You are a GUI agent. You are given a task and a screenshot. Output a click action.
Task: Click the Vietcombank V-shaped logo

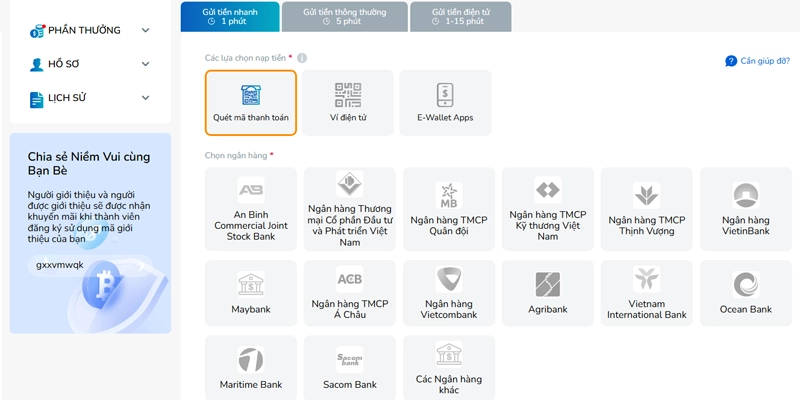[x=449, y=279]
